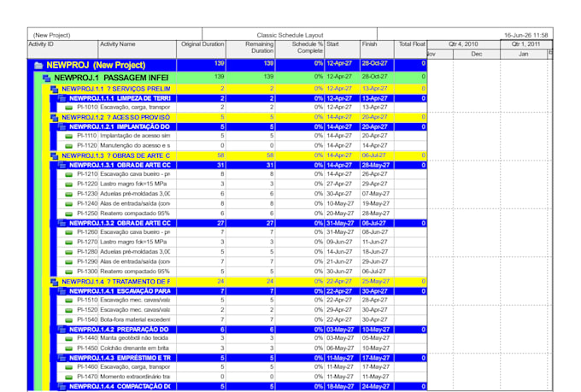Viewport: 581px width, 392px height.
Task: Select the activity icon for PI-1280
Action: coord(69,252)
